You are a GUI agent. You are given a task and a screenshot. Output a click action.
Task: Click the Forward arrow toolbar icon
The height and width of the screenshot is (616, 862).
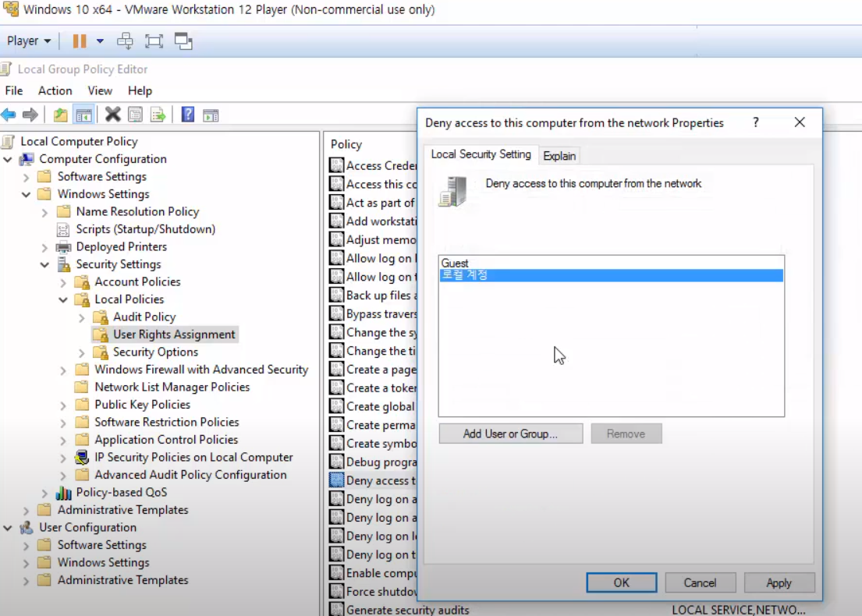pyautogui.click(x=30, y=115)
